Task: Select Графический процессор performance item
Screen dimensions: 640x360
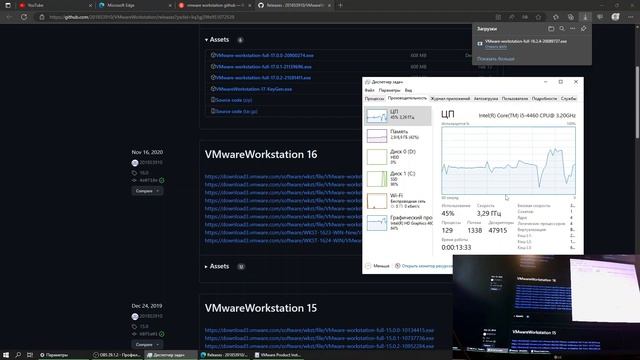Action: [x=398, y=223]
